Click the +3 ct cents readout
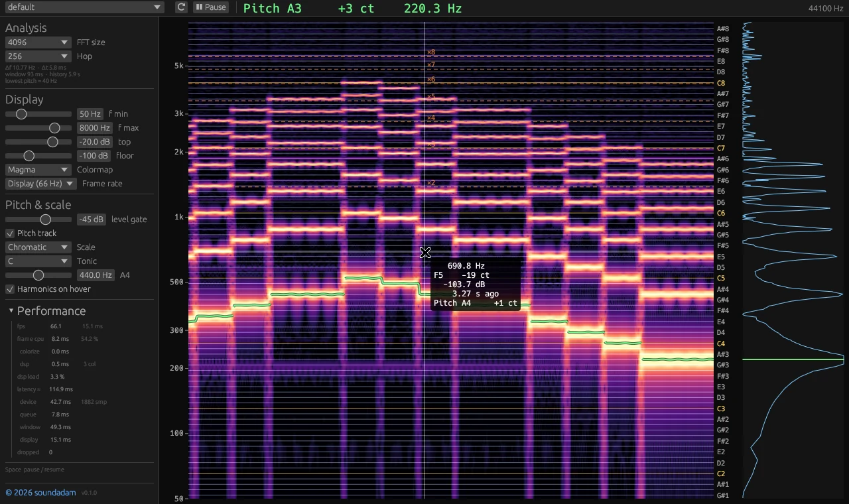849x504 pixels. coord(356,9)
